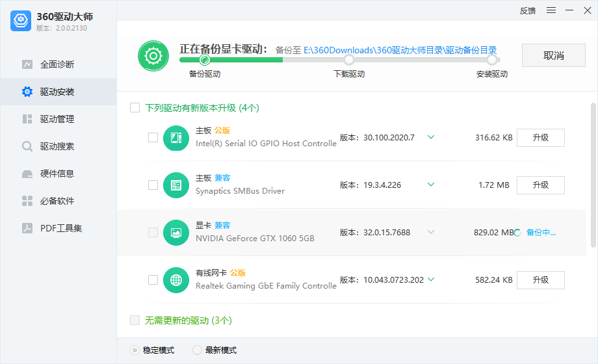Viewport: 598px width, 364px height.
Task: Expand version list for 19.3.4.226
Action: point(431,185)
